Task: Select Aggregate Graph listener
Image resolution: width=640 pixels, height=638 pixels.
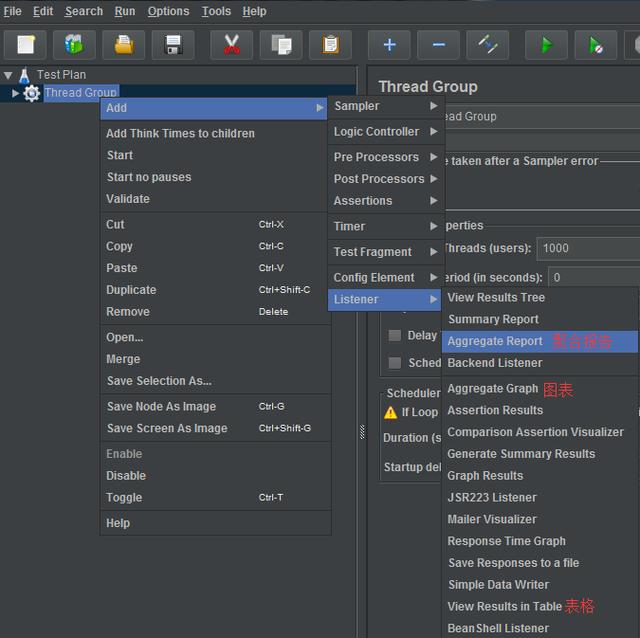Action: click(x=540, y=389)
